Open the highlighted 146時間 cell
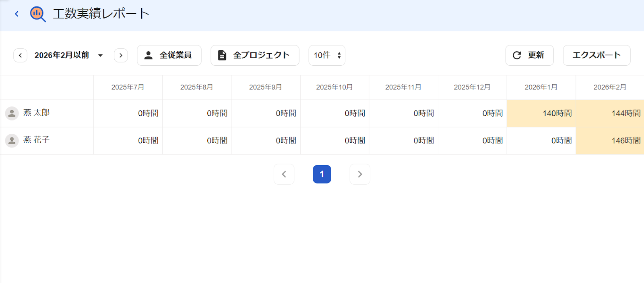This screenshot has height=283, width=644. click(610, 141)
